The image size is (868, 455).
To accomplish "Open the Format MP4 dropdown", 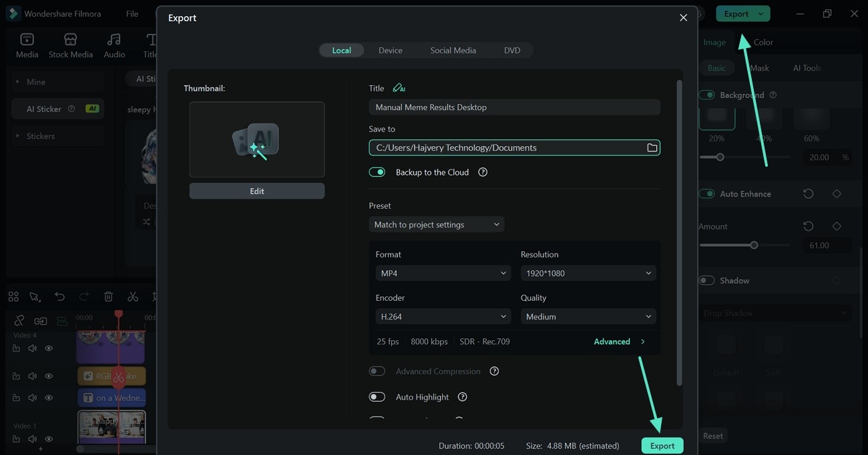I will [x=443, y=273].
